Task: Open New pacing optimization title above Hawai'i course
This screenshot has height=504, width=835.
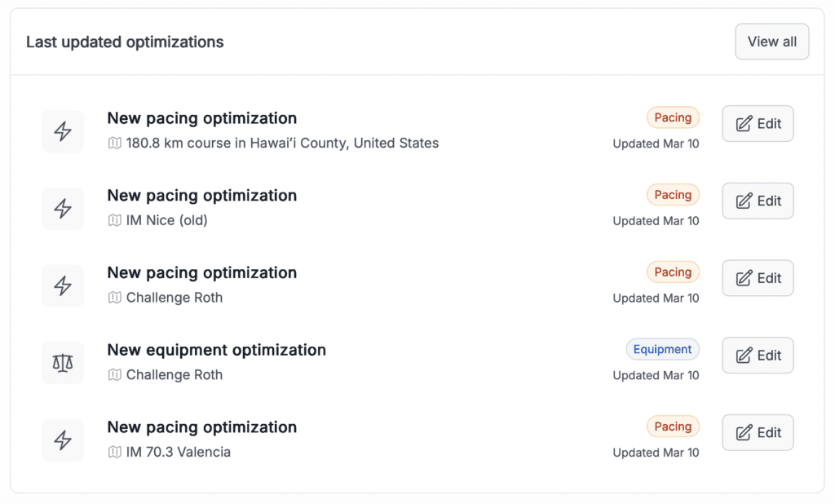Action: pos(202,118)
